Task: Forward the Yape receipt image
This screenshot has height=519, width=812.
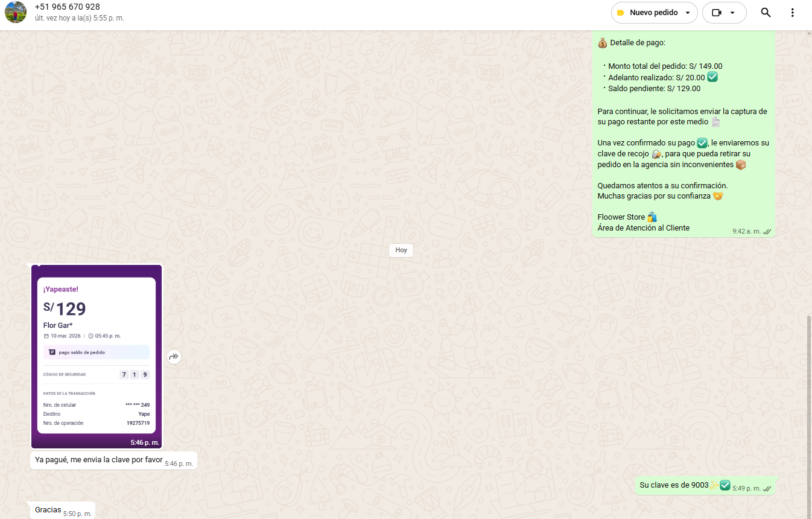Action: [174, 357]
